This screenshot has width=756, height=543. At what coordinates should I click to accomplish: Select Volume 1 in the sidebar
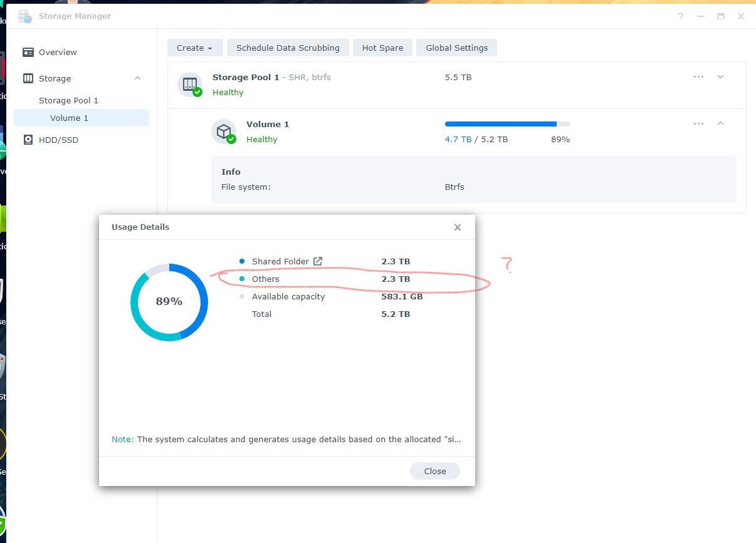(x=69, y=118)
